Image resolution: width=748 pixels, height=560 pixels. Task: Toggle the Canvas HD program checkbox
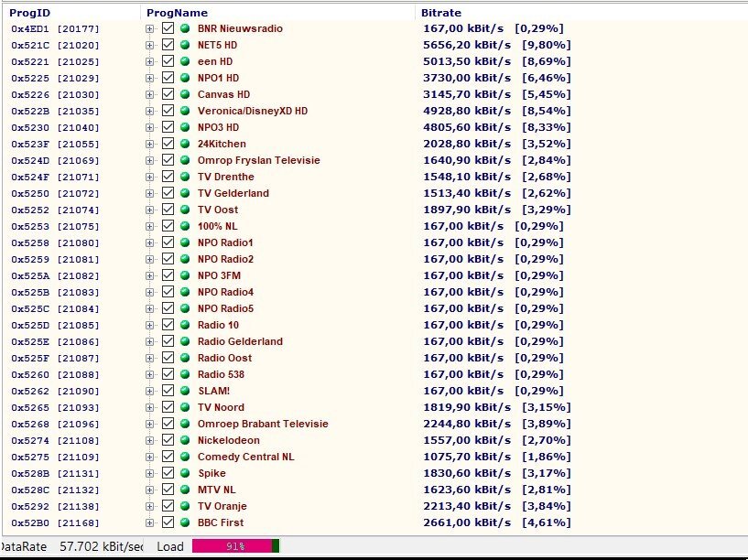tap(168, 94)
